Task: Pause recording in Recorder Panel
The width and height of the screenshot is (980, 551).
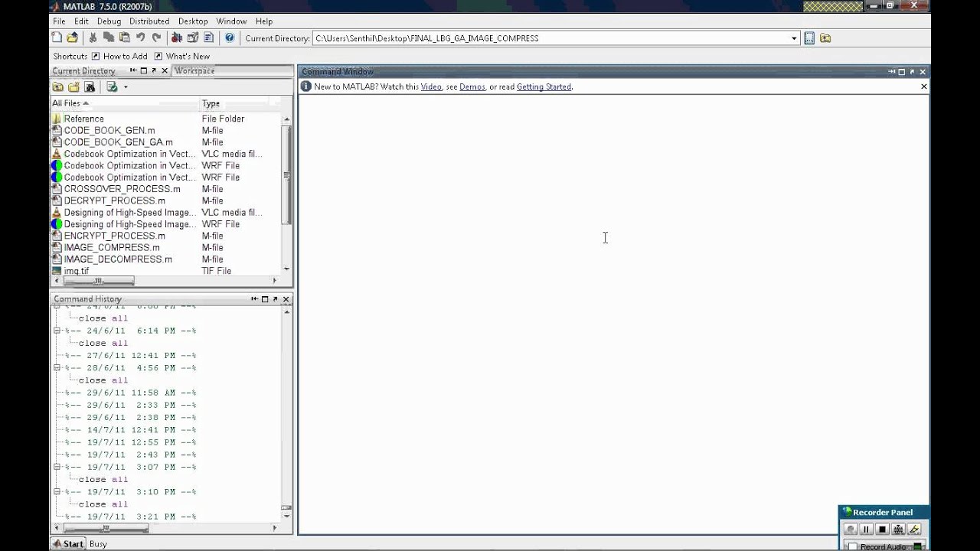Action: click(x=866, y=530)
